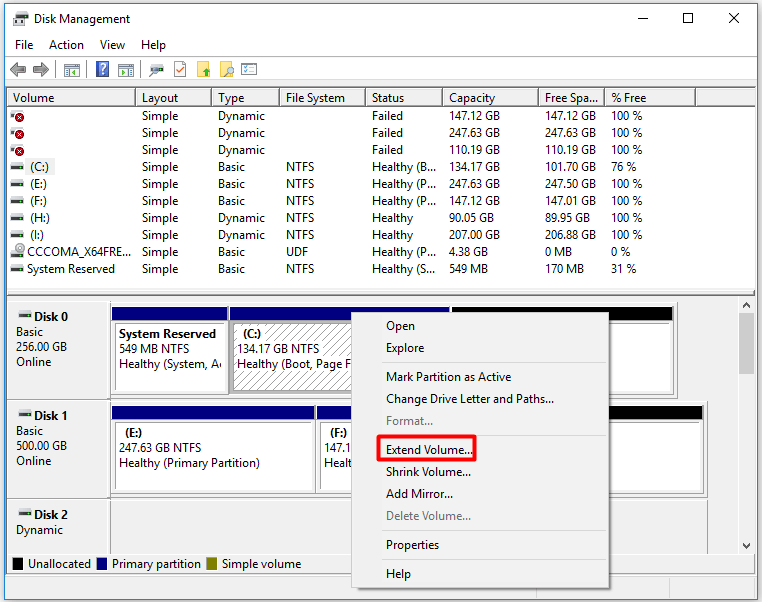Choose Add Mirror... from the context menu
Screen dimensions: 762x602
click(419, 494)
